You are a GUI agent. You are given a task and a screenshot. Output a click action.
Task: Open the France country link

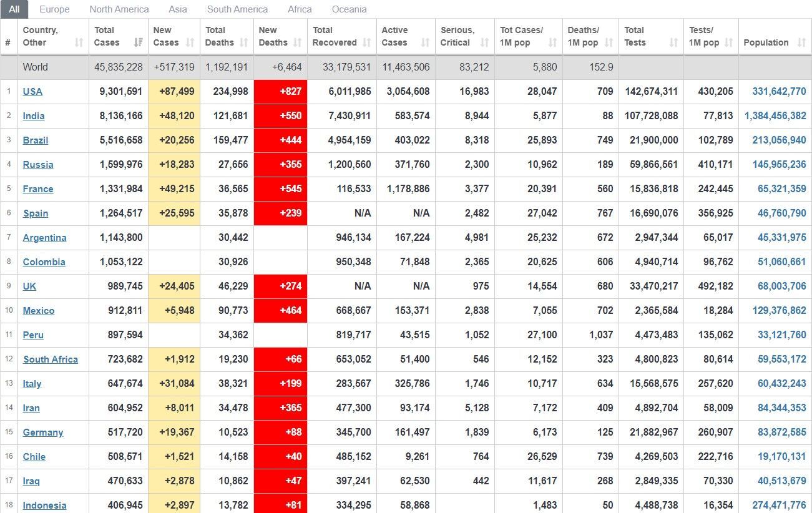pyautogui.click(x=38, y=189)
